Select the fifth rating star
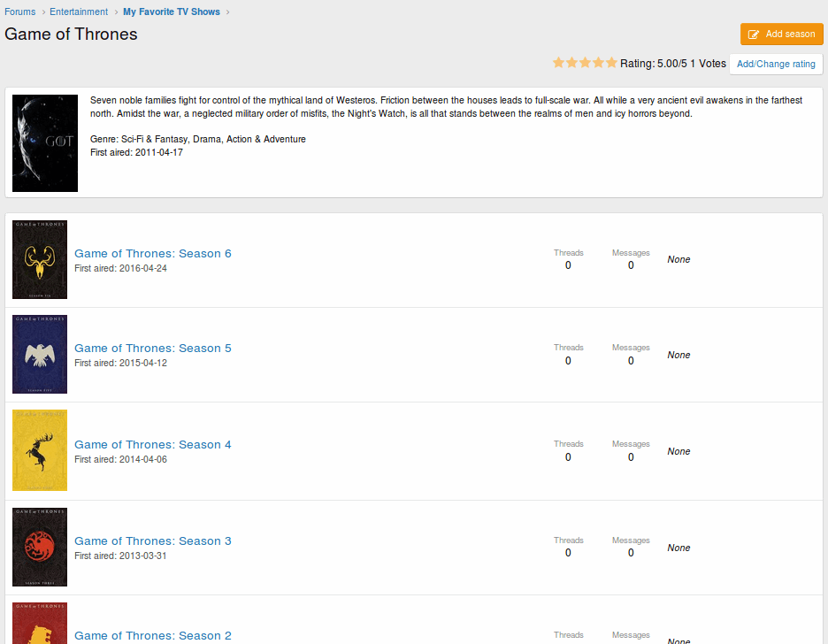This screenshot has width=828, height=644. pyautogui.click(x=611, y=63)
